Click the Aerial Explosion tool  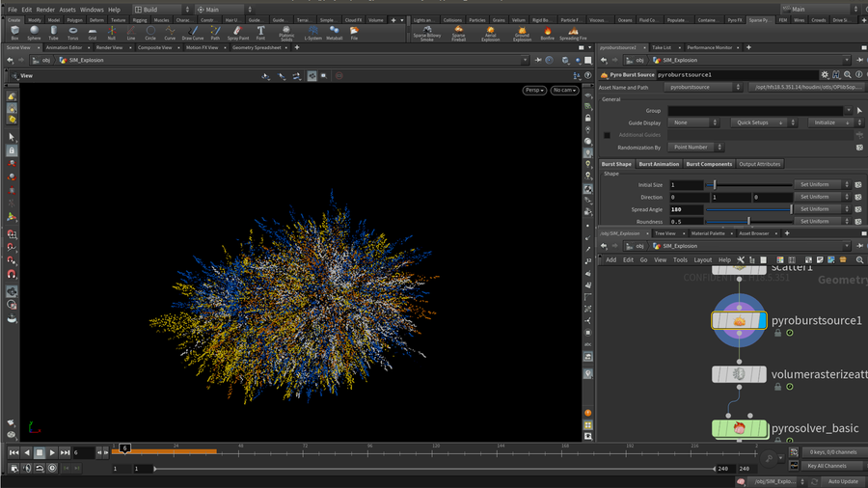pos(490,33)
